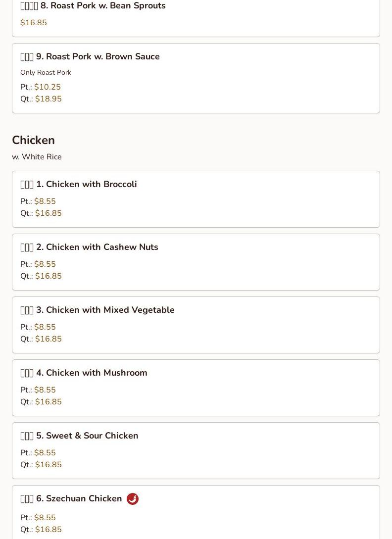This screenshot has width=392, height=539.
Task: Open Chicken with Mixed Vegetable
Action: [98, 310]
